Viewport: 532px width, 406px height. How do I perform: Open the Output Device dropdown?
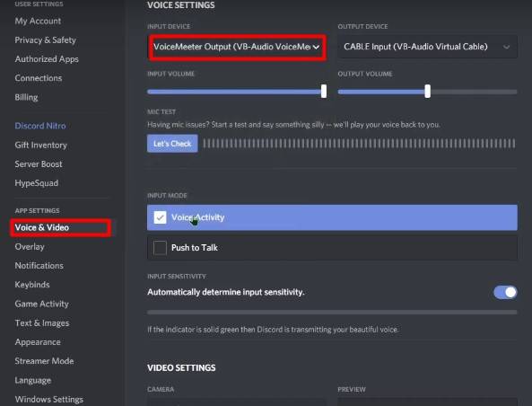pyautogui.click(x=427, y=47)
